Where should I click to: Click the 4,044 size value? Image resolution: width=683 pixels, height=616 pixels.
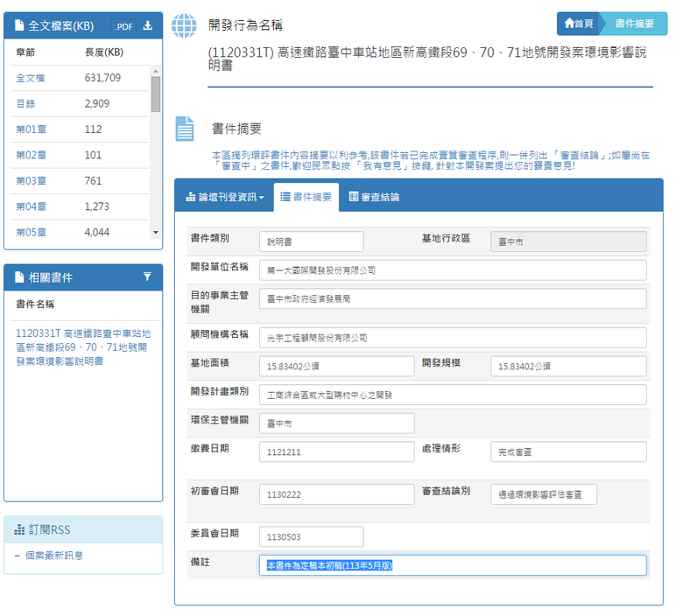coord(97,232)
